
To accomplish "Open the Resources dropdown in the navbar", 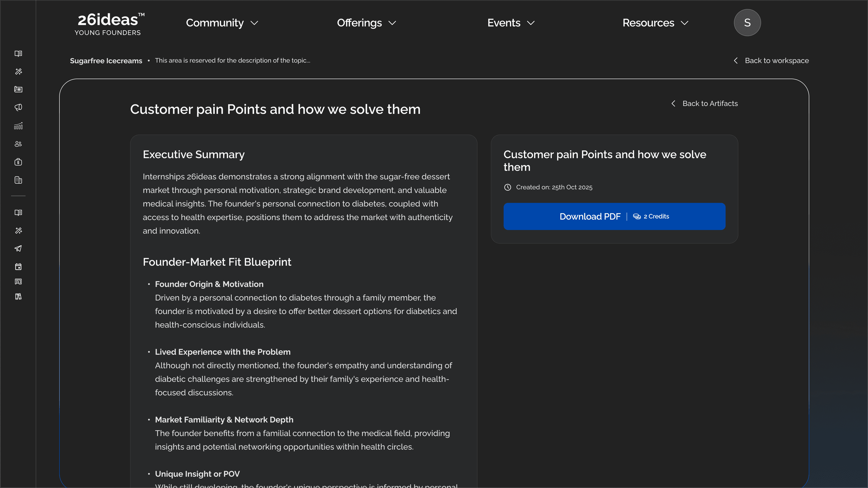I will (x=655, y=23).
